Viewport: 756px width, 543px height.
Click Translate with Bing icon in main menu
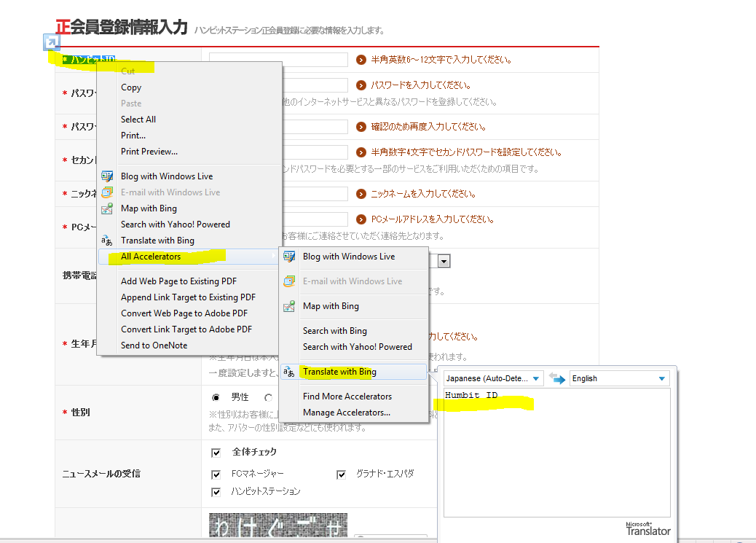pyautogui.click(x=107, y=241)
